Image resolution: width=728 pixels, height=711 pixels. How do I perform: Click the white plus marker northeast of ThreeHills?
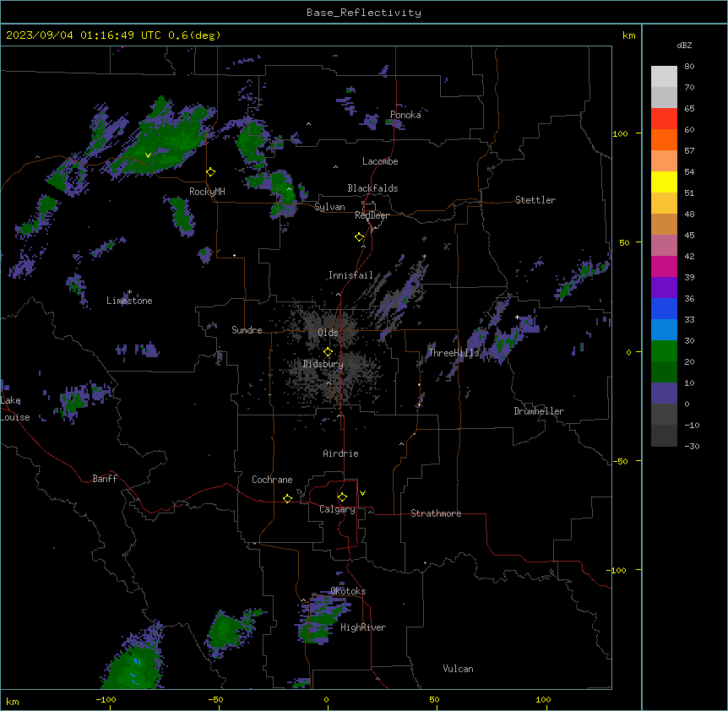[517, 317]
